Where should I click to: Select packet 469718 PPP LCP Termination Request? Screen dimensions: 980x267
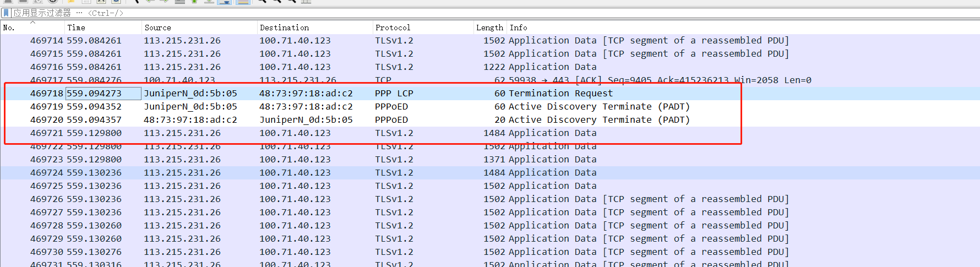click(x=330, y=94)
